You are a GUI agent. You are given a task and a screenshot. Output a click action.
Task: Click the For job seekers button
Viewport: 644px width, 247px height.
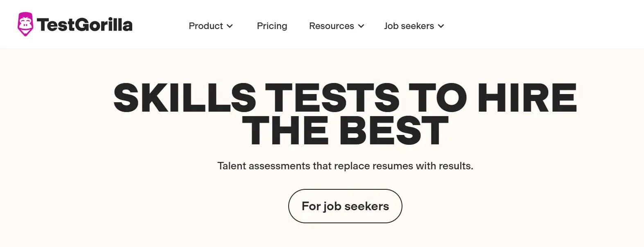(x=345, y=206)
